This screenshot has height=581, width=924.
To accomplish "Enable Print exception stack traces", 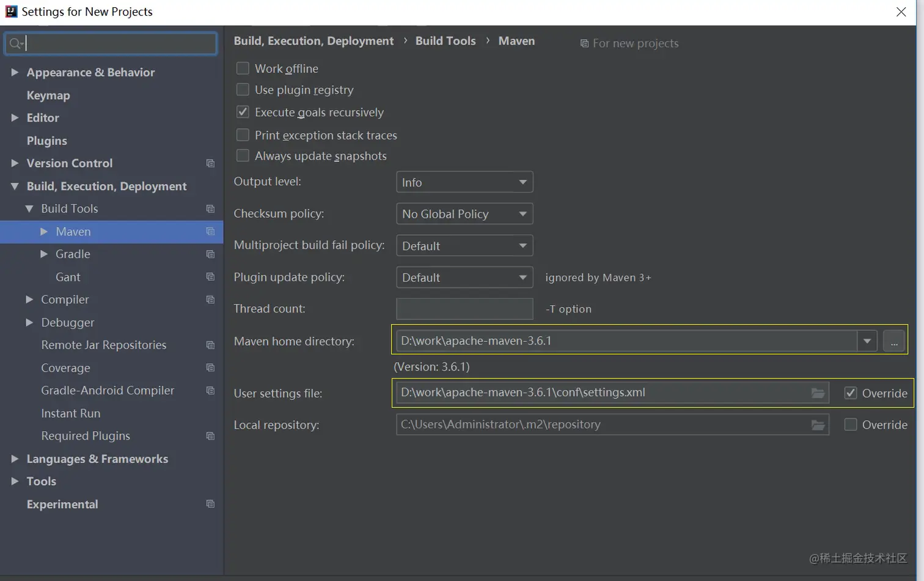I will click(x=243, y=135).
